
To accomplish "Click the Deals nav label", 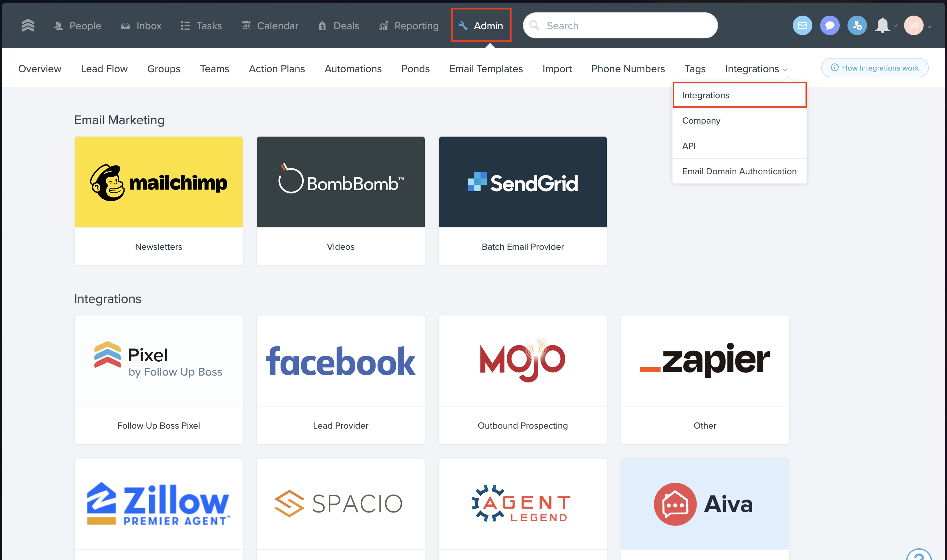I will click(x=346, y=26).
